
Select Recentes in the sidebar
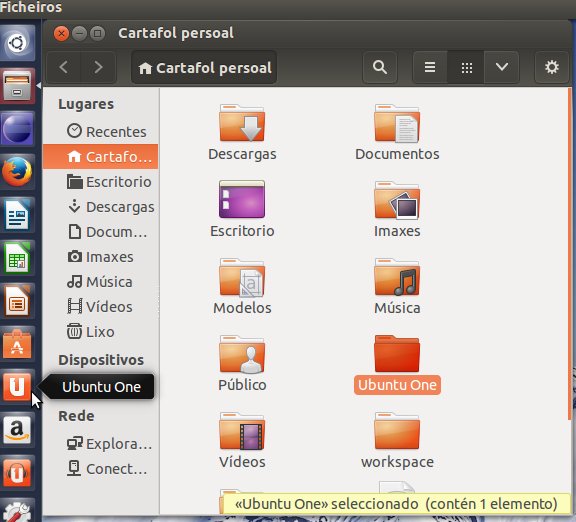pyautogui.click(x=101, y=132)
